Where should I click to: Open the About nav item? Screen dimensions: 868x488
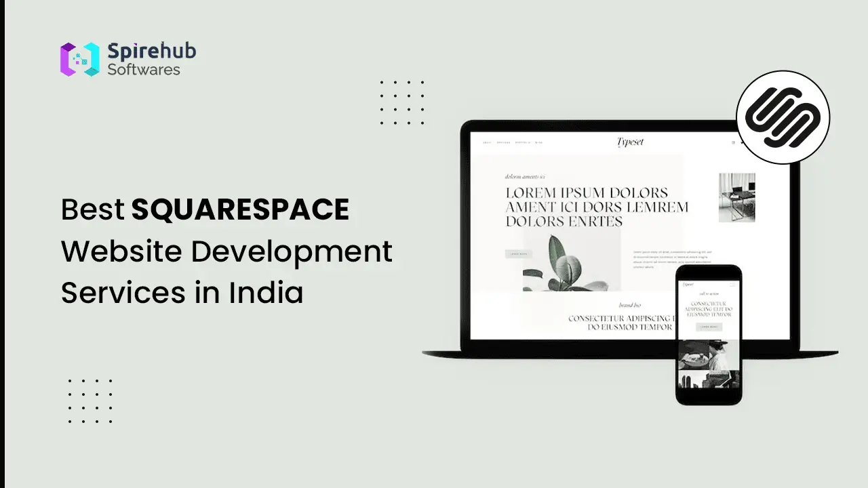click(487, 142)
